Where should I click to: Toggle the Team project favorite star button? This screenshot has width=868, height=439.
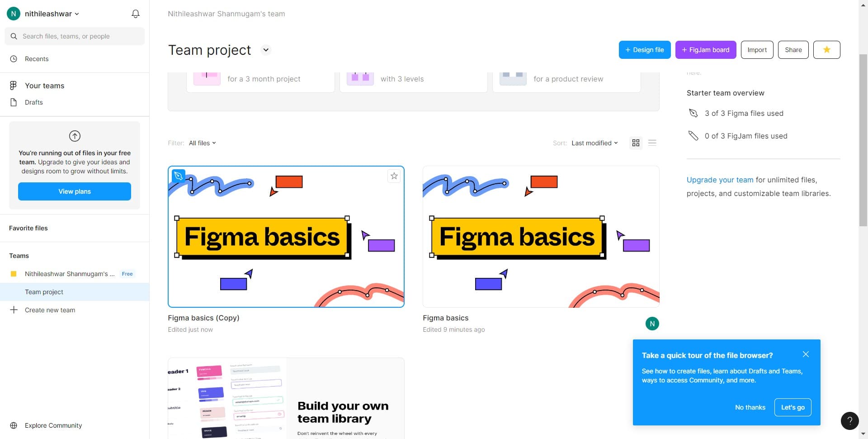click(x=826, y=50)
